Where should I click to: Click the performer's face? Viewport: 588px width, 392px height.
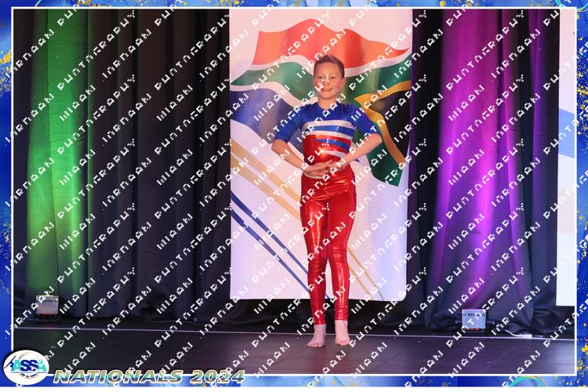[x=328, y=76]
